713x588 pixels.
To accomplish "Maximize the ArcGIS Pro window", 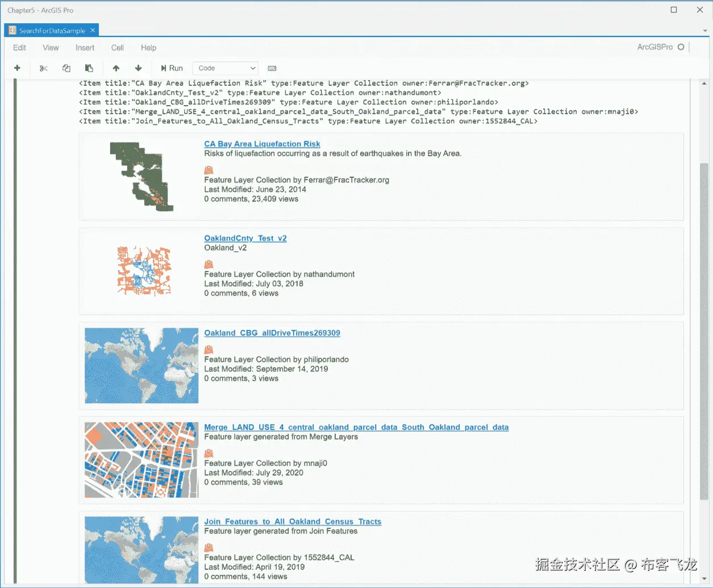I will (674, 10).
